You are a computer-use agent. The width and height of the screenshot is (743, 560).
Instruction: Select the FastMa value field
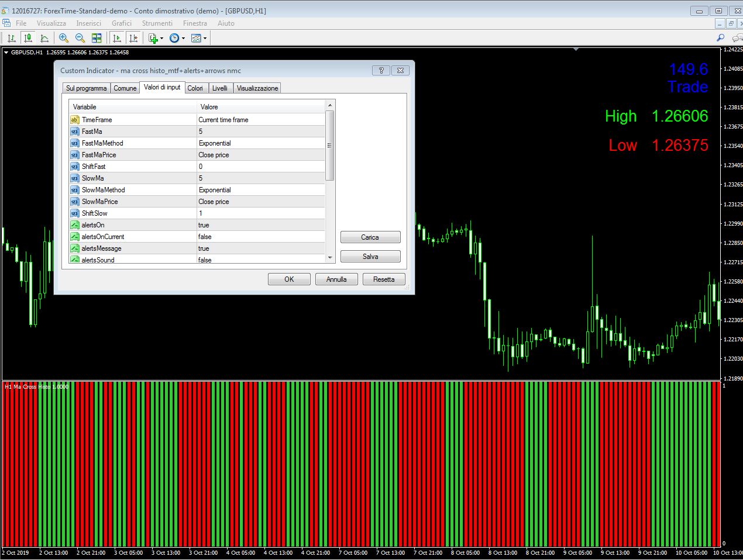point(261,132)
